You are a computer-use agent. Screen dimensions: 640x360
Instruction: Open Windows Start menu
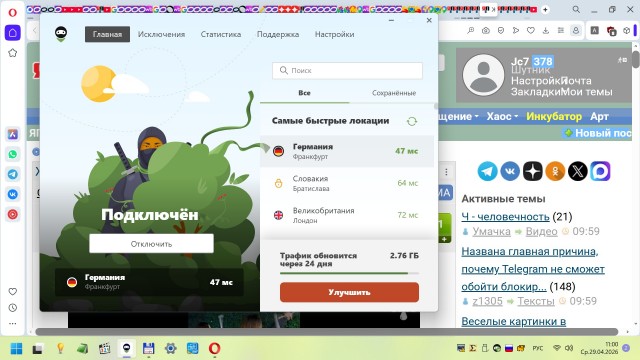point(16,349)
